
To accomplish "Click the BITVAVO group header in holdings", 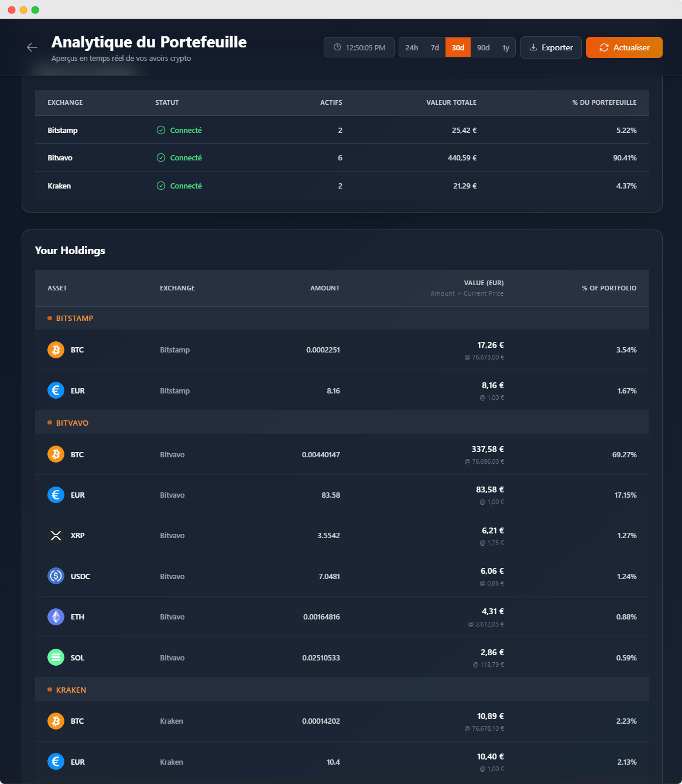I will click(342, 423).
